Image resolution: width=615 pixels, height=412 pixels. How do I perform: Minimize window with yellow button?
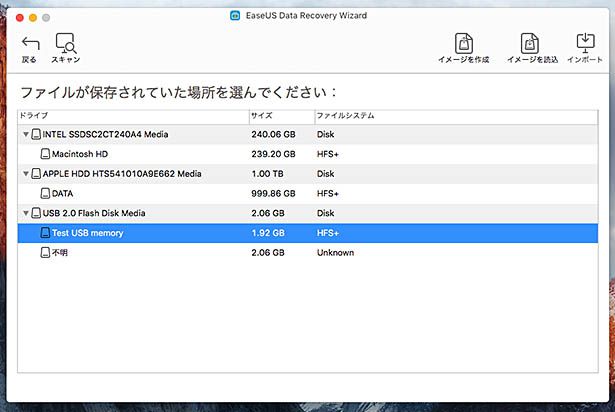[x=33, y=18]
